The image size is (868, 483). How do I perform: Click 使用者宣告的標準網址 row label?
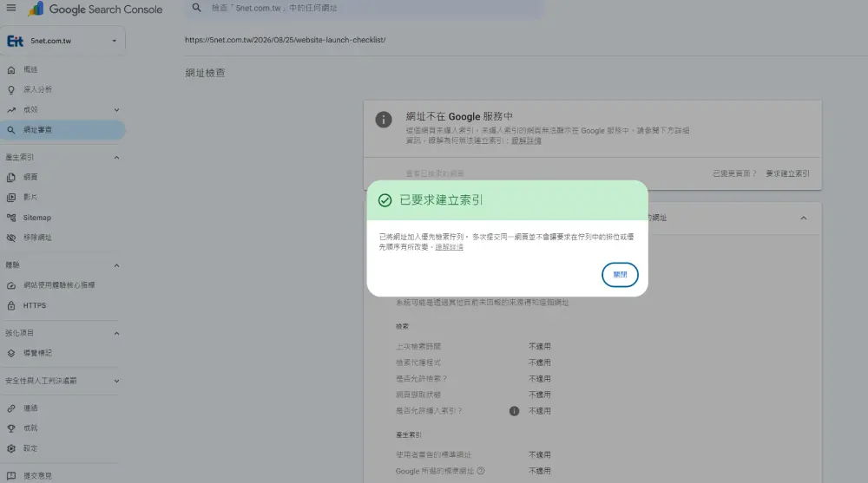click(x=433, y=454)
